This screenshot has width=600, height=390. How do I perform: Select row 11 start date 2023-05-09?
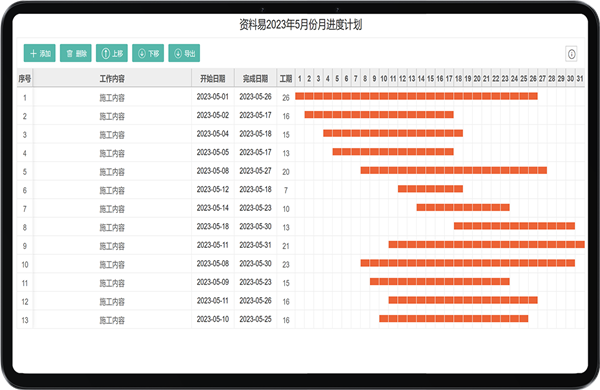[x=213, y=282]
